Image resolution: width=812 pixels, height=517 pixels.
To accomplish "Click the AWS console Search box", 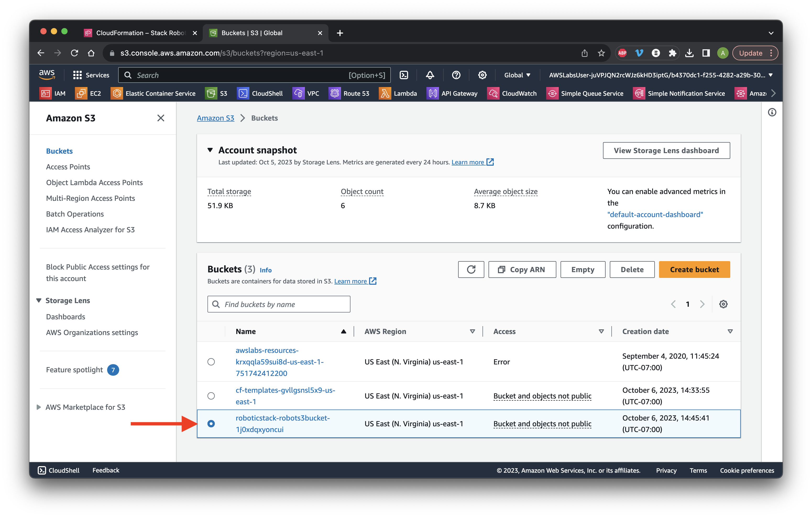I will 254,75.
